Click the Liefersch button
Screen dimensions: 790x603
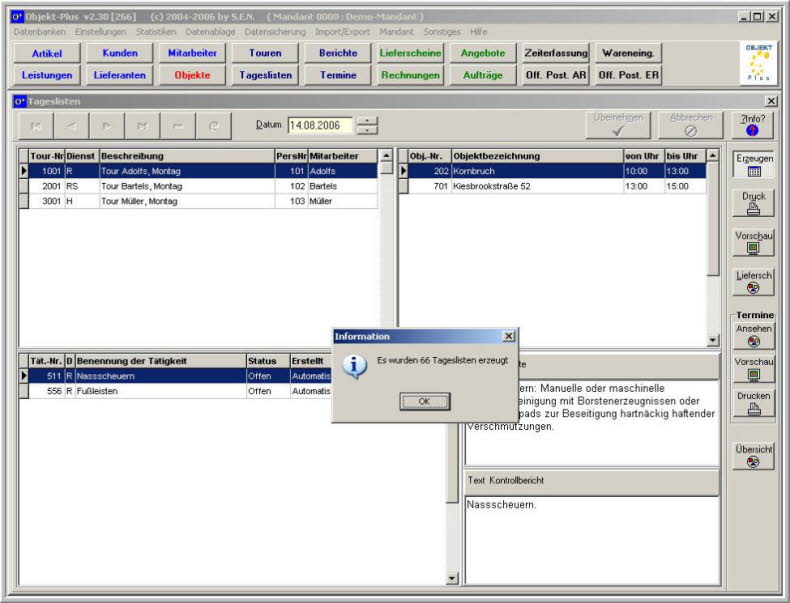754,282
